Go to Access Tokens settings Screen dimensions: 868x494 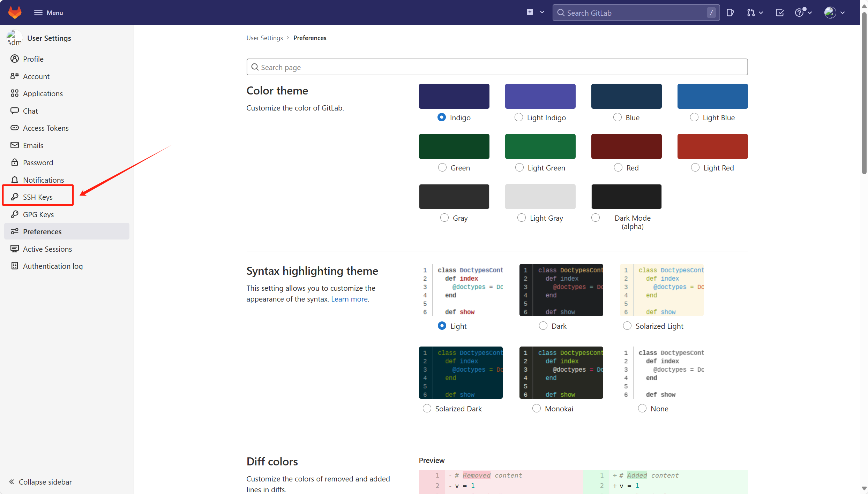[46, 128]
